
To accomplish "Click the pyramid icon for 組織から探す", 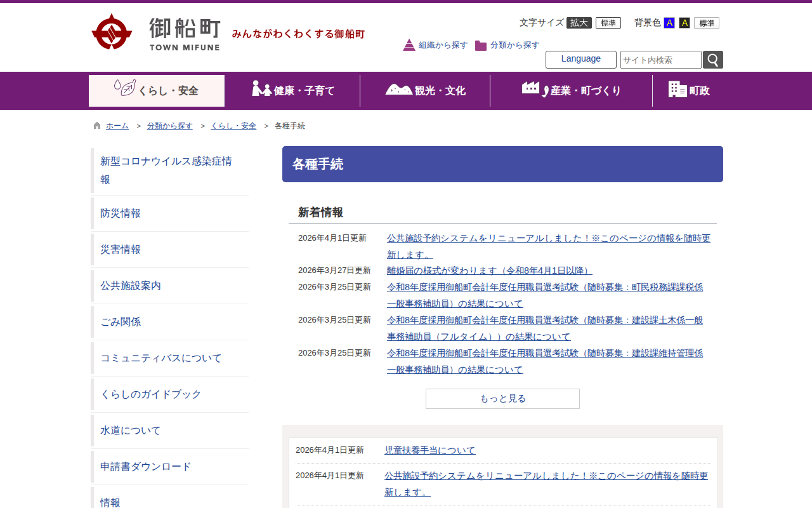I will 409,45.
